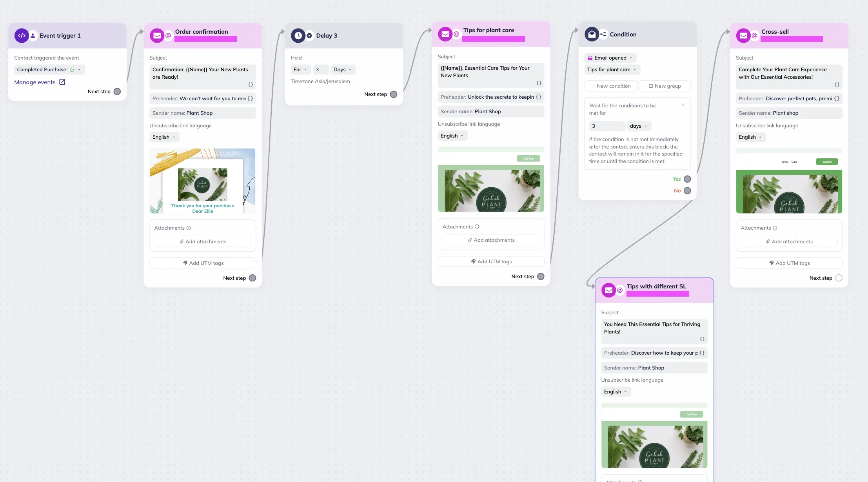Open the For hold-type dropdown in Delay 3
The height and width of the screenshot is (482, 868).
click(301, 70)
